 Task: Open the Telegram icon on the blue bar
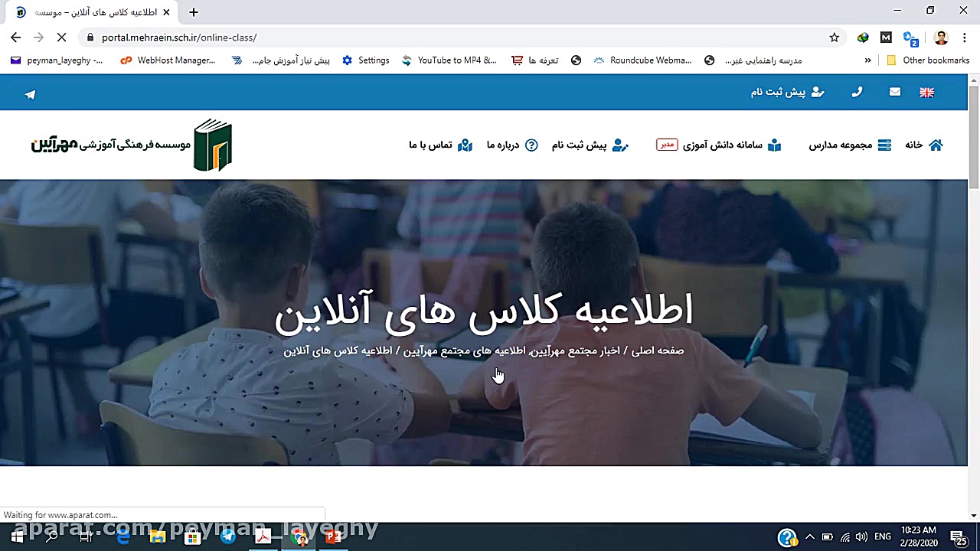click(30, 94)
